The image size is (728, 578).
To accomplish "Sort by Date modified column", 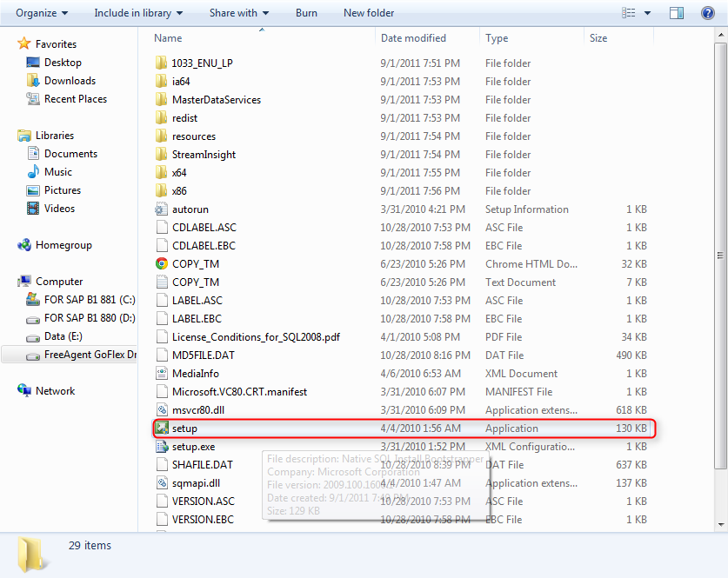I will coord(413,38).
